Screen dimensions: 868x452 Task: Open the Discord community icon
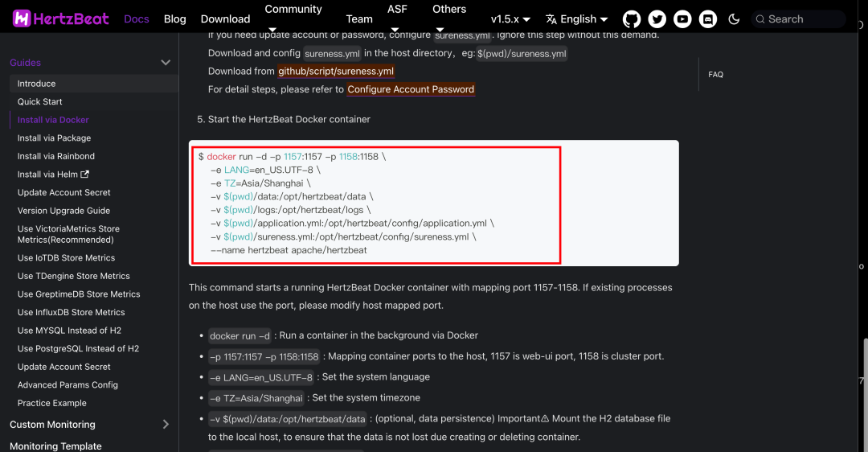point(708,19)
